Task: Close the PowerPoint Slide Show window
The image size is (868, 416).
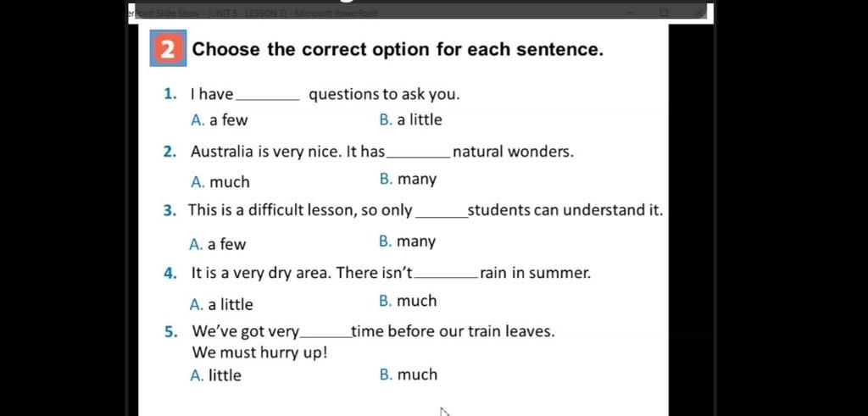Action: pos(699,12)
